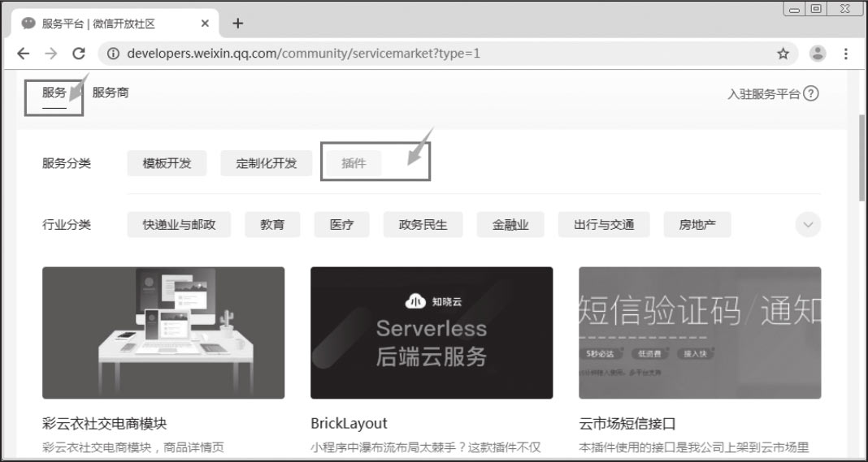Image resolution: width=868 pixels, height=462 pixels.
Task: Click the 小程序中瀑布流布局太棘手 description text
Action: point(426,447)
